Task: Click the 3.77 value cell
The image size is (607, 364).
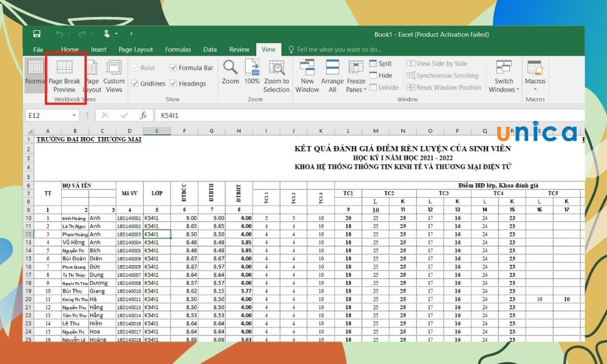Action: [x=239, y=291]
